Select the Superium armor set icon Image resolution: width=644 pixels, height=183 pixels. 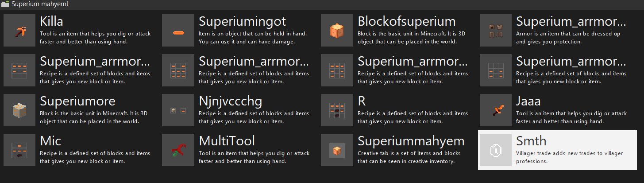(x=496, y=31)
